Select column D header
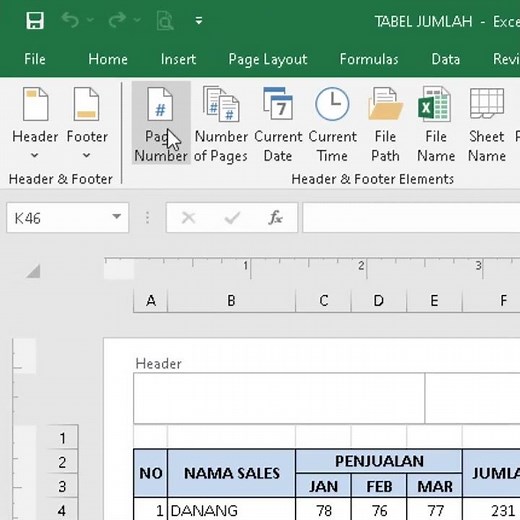The height and width of the screenshot is (520, 520). (379, 301)
